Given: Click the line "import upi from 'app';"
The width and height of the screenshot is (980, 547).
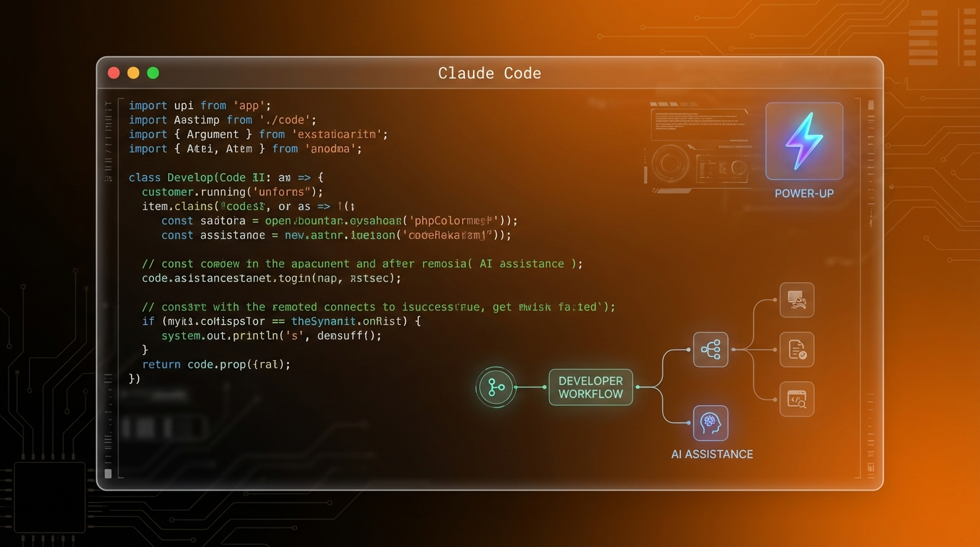Looking at the screenshot, I should 200,105.
